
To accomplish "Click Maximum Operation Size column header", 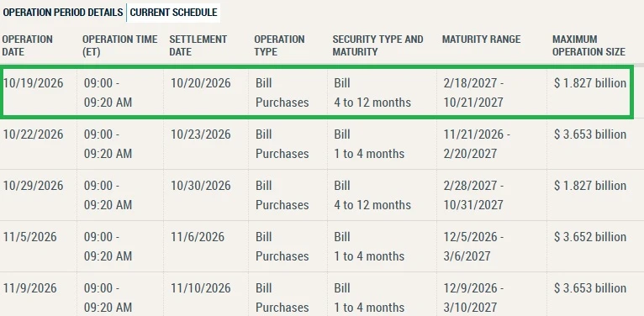I will pyautogui.click(x=589, y=45).
